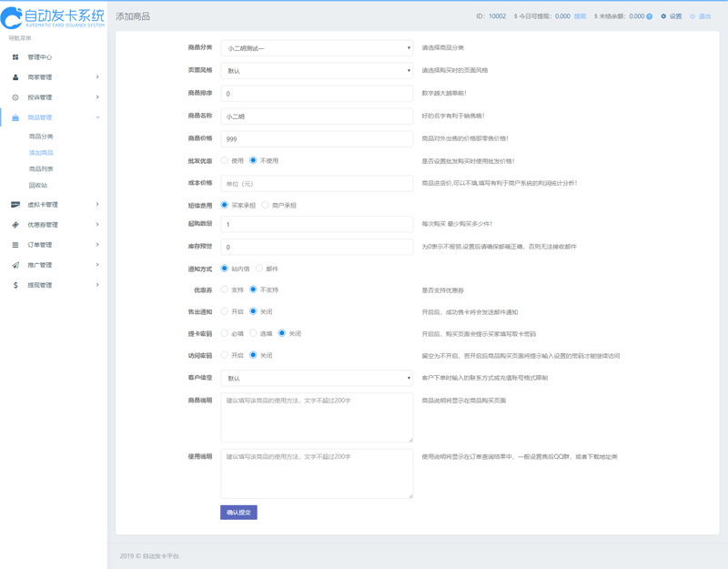The width and height of the screenshot is (728, 569).
Task: Click the 推广管理 paper plane icon
Action: tap(15, 265)
